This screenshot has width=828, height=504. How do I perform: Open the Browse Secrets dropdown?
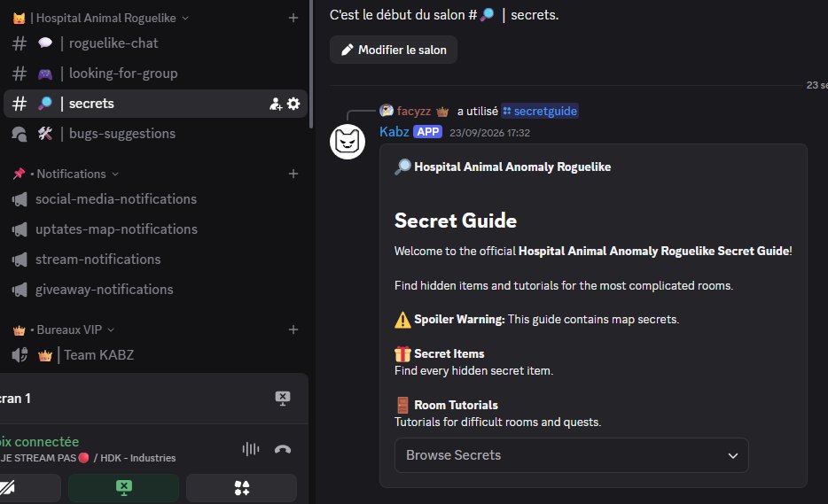pos(572,455)
